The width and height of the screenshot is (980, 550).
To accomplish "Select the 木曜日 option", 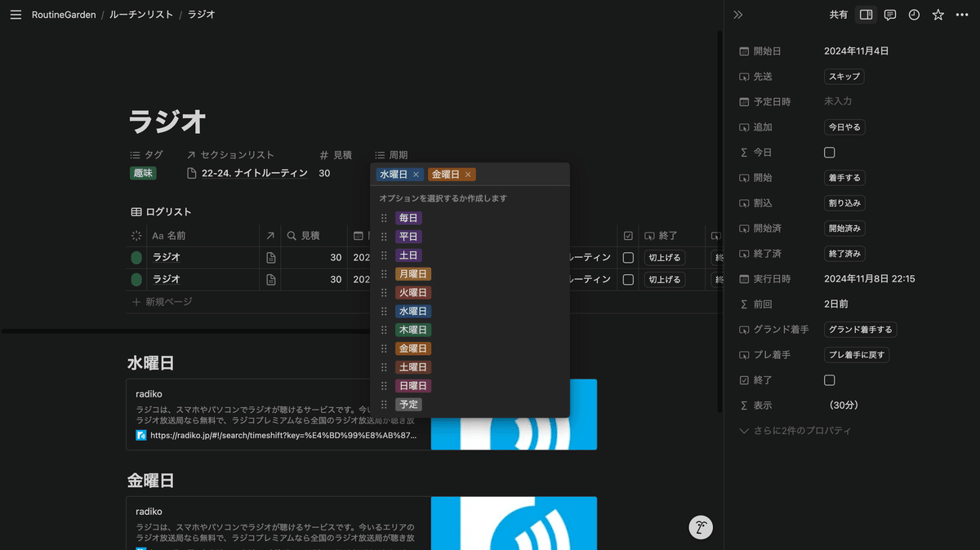I will pos(413,330).
